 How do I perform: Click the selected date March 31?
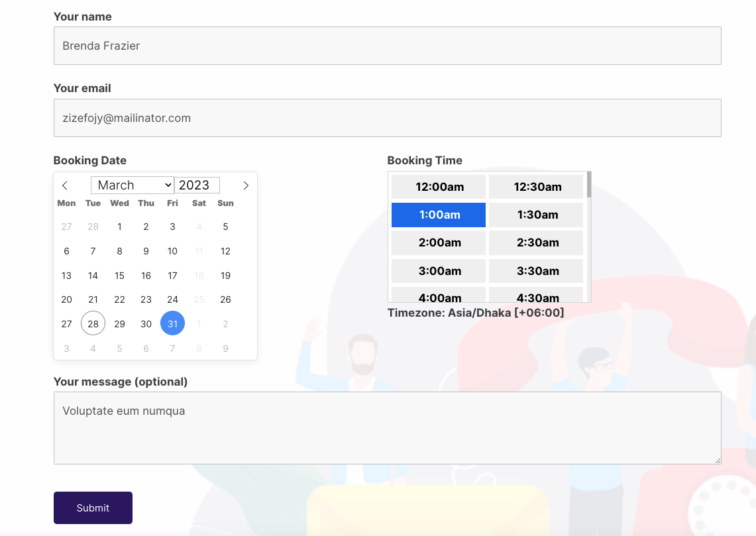pyautogui.click(x=172, y=323)
